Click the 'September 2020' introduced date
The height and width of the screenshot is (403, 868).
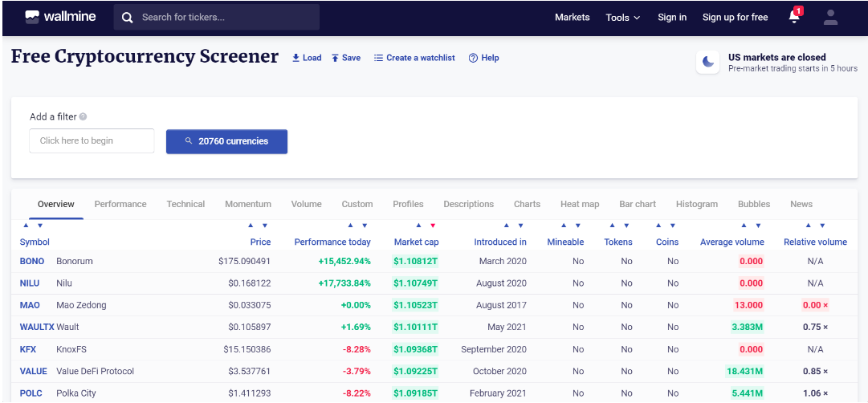(494, 349)
